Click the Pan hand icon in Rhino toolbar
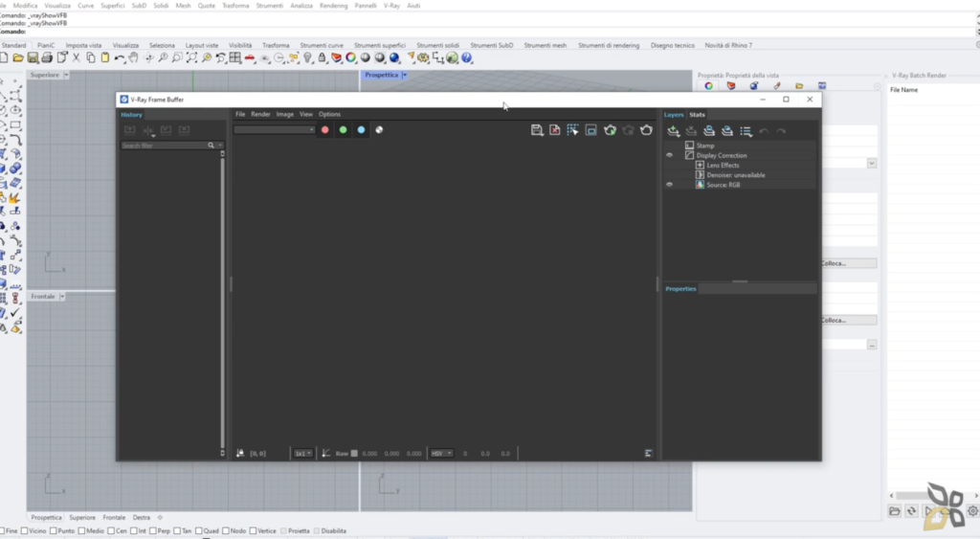The height and width of the screenshot is (539, 980). click(134, 57)
